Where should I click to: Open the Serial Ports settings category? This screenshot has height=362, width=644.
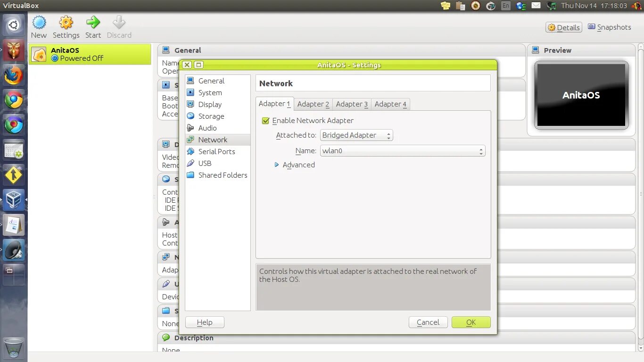pos(217,151)
